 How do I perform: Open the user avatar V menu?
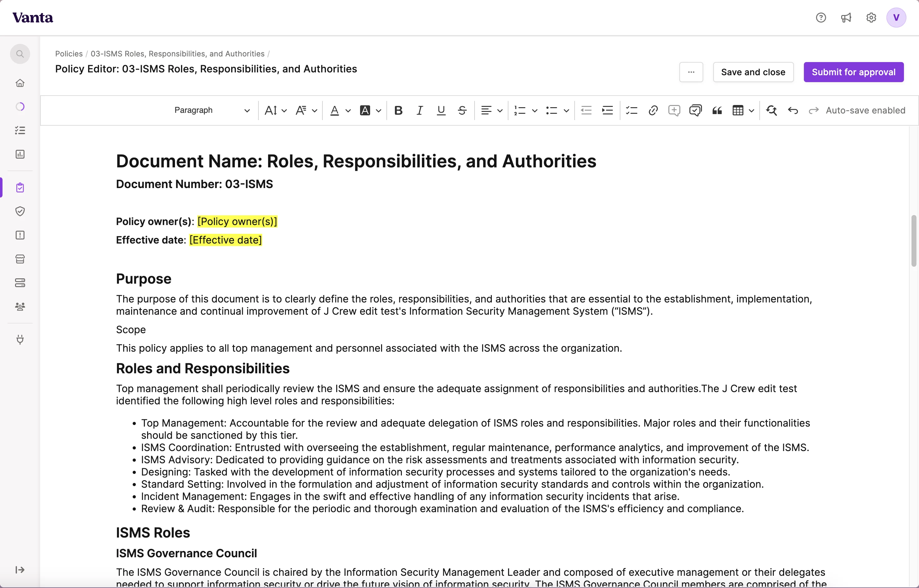click(x=896, y=18)
